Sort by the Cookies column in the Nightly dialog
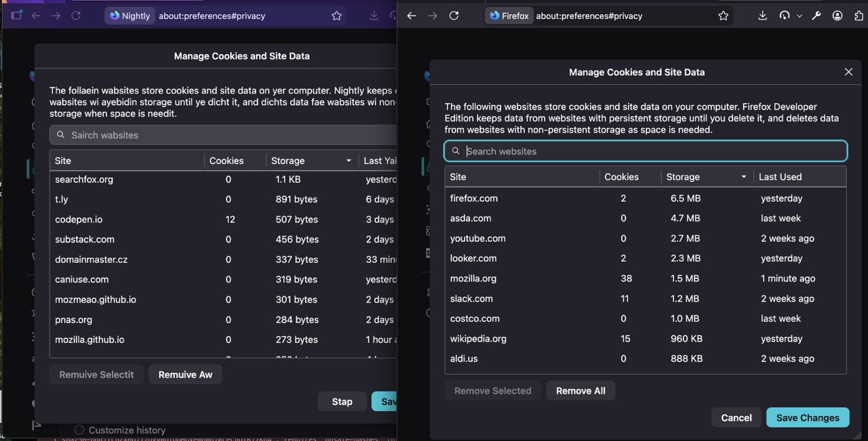This screenshot has height=441, width=868. click(x=235, y=161)
